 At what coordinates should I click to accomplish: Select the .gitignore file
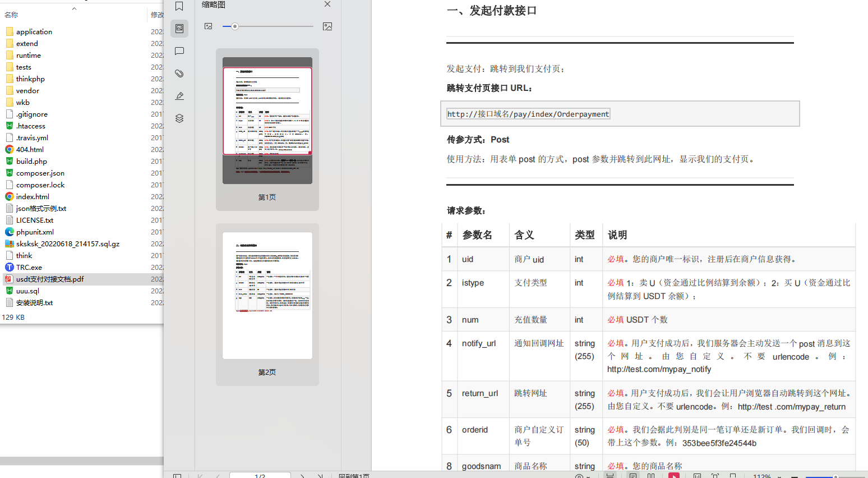(32, 114)
